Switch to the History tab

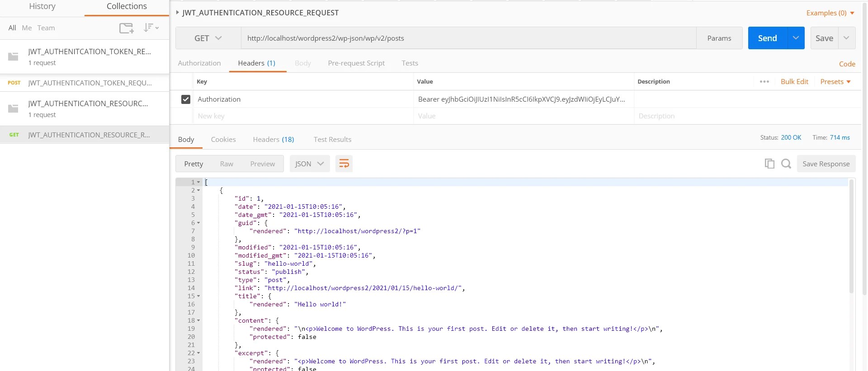[42, 6]
